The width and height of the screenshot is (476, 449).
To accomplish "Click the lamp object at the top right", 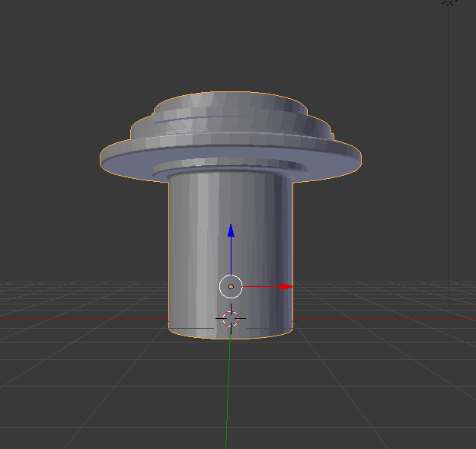I will tap(449, 2).
